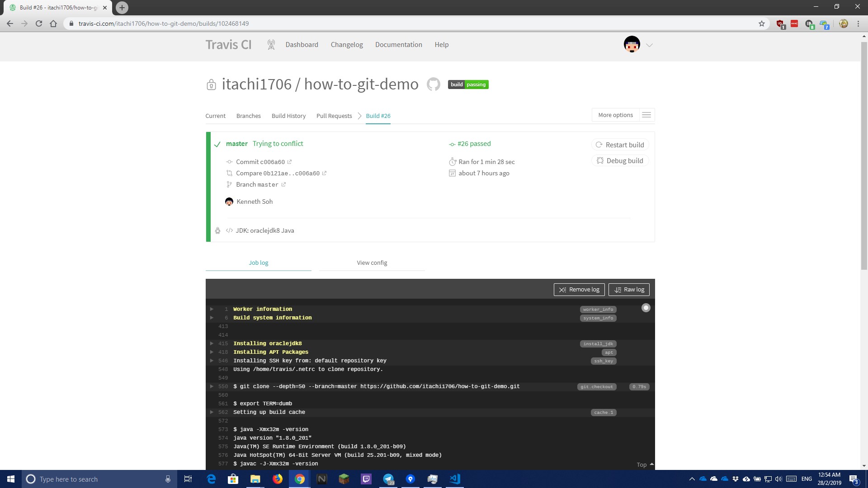868x488 pixels.
Task: Switch to the Branches tab
Action: point(248,116)
